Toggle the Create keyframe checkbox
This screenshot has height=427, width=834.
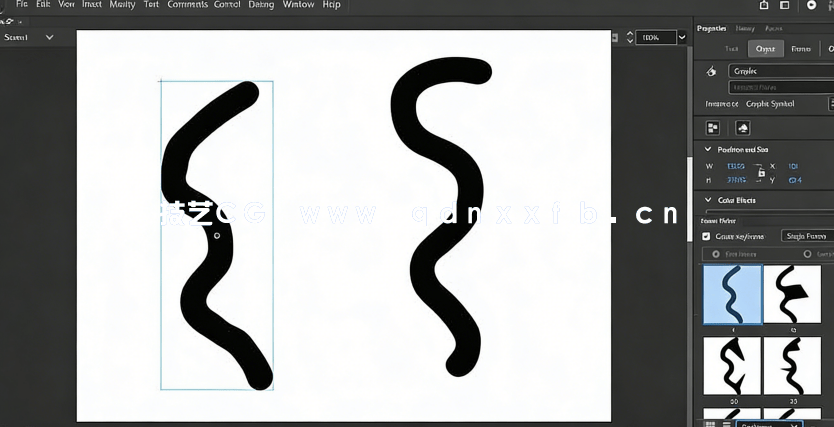(x=706, y=236)
